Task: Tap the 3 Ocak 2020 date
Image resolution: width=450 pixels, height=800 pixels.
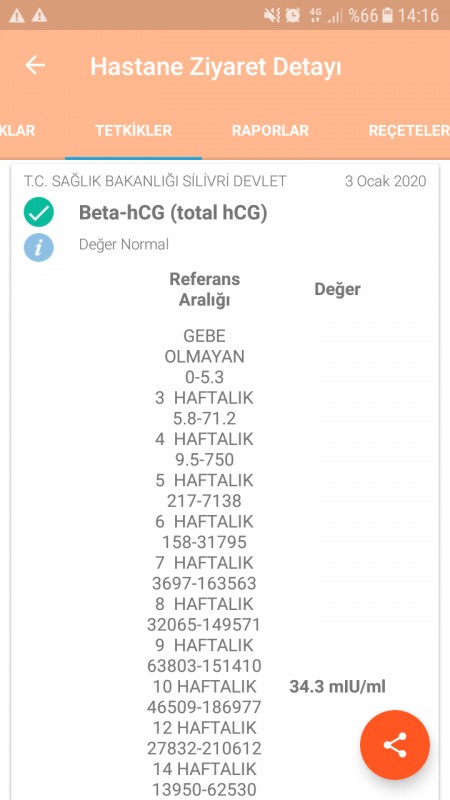Action: pos(386,181)
